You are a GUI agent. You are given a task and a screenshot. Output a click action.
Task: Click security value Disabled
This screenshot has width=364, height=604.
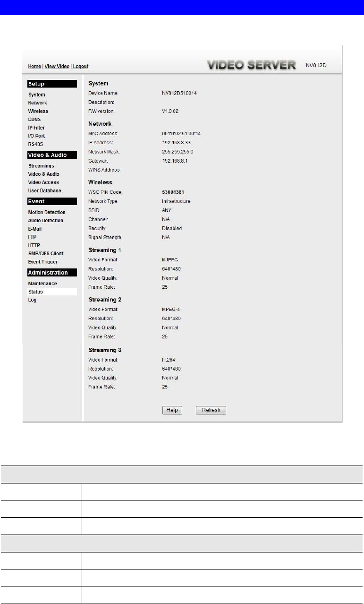[x=171, y=229]
